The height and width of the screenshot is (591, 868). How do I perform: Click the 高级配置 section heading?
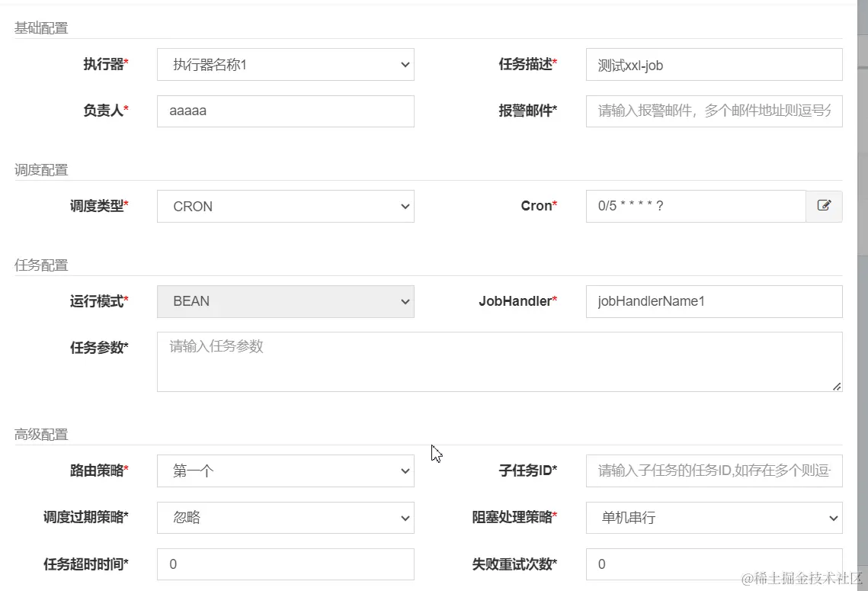tap(41, 434)
